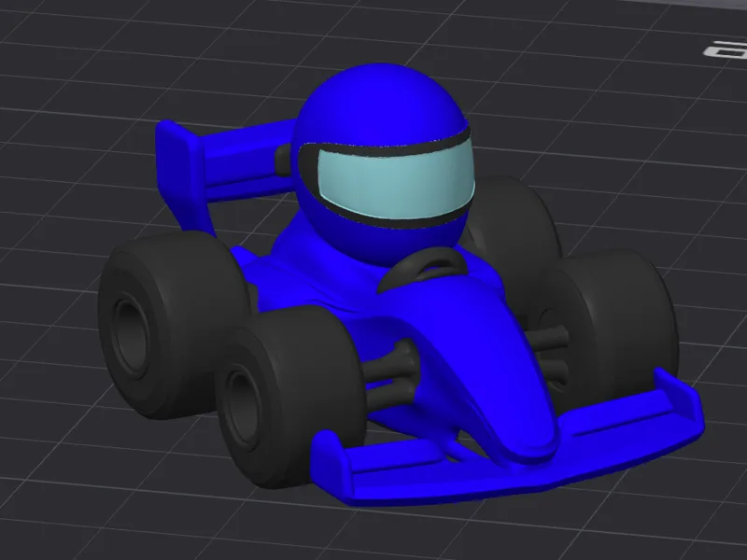Select the large rear tire below the rear wing

click(x=174, y=325)
